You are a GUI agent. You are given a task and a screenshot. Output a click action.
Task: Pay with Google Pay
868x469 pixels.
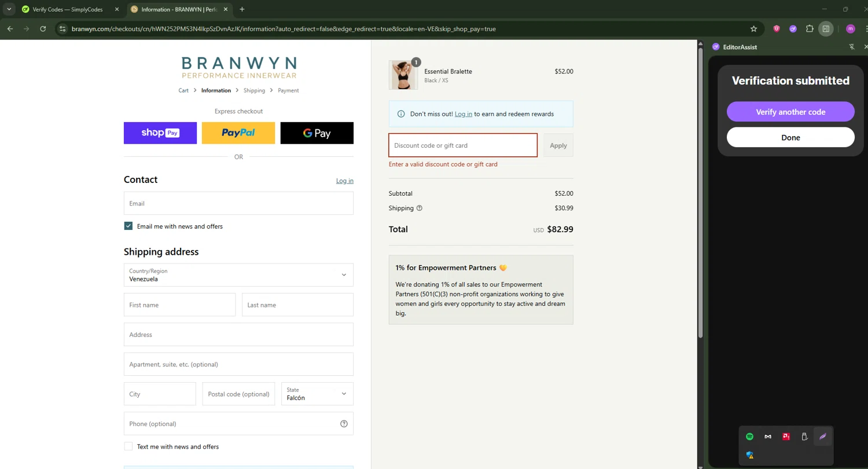(x=317, y=133)
